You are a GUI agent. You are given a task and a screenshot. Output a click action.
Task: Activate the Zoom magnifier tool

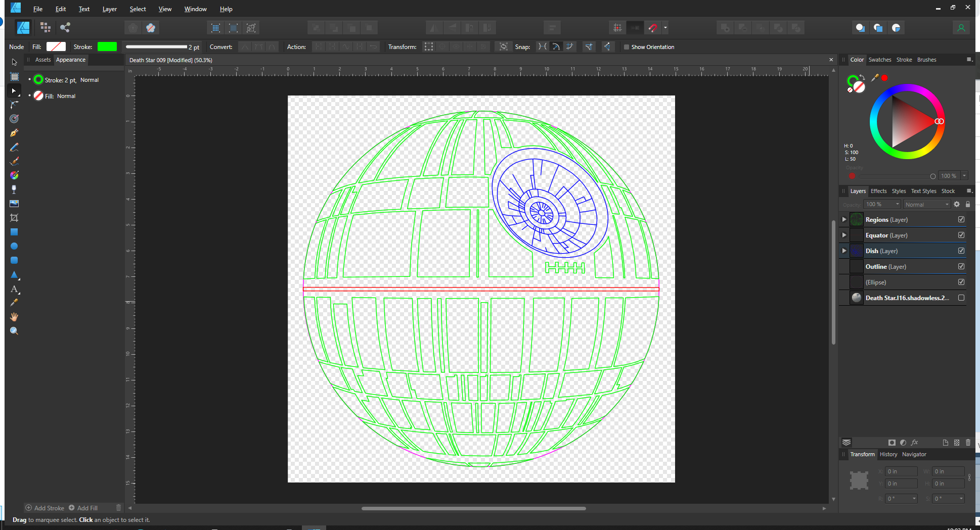coord(14,331)
